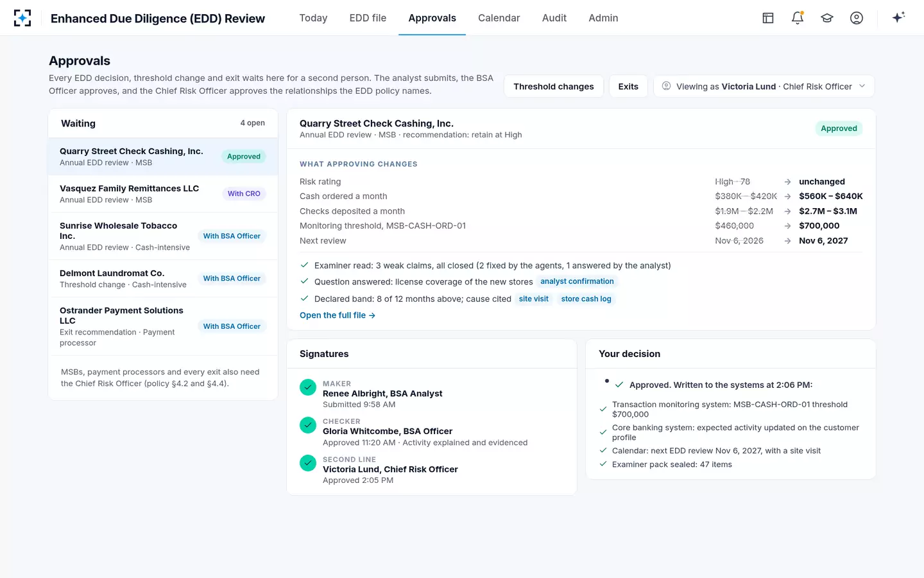Open the graduation cap training icon
924x578 pixels.
827,18
